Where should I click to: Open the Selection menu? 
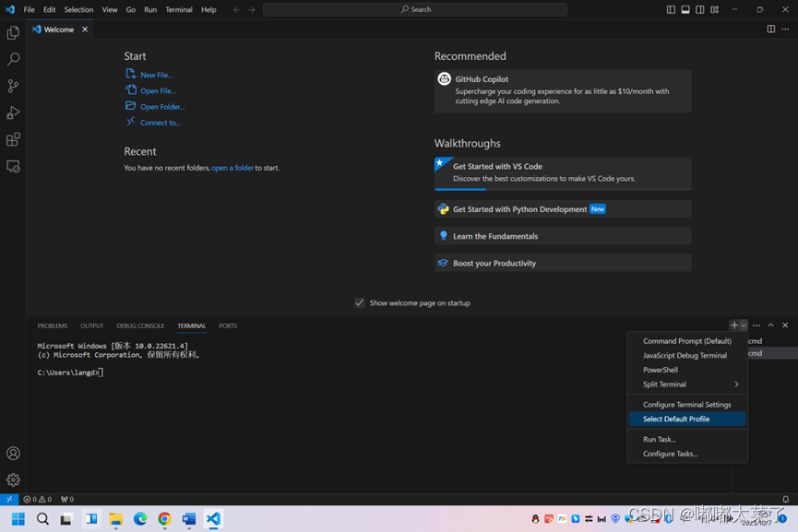tap(78, 9)
